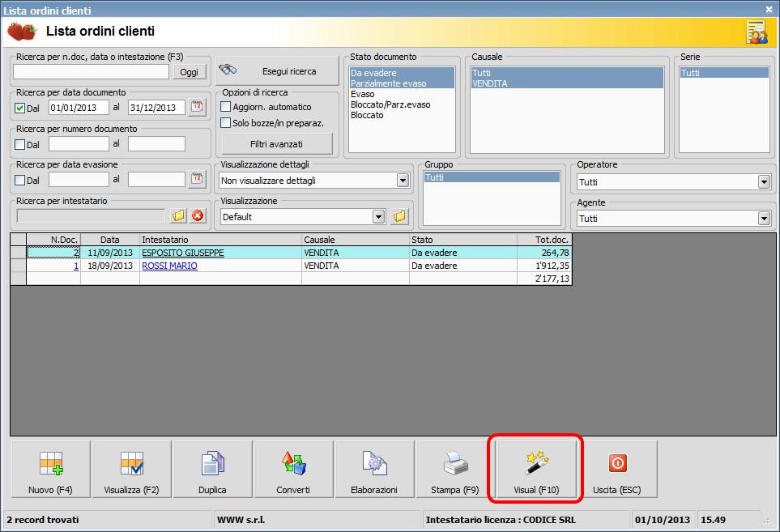The image size is (780, 532).
Task: Edit start date 01/01/2013 field
Action: point(79,108)
